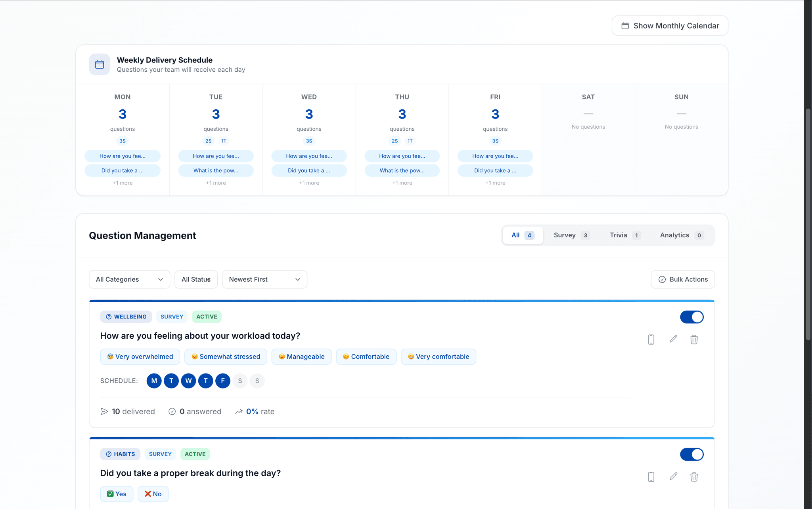Screen dimensions: 812x509
Task: Click the pencil icon on the proper break question
Action: point(673,477)
